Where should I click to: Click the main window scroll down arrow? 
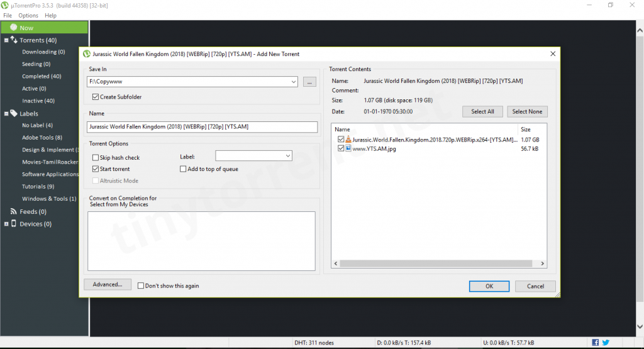click(640, 326)
